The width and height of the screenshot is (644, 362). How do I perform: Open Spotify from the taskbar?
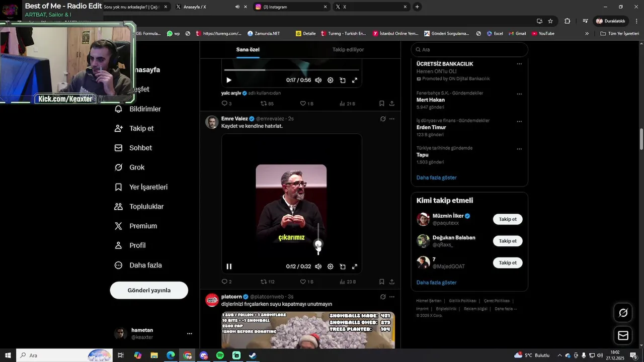pyautogui.click(x=220, y=355)
